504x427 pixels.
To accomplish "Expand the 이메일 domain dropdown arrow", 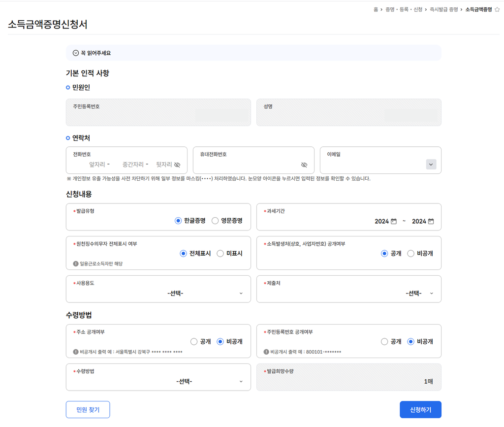I will pos(431,164).
